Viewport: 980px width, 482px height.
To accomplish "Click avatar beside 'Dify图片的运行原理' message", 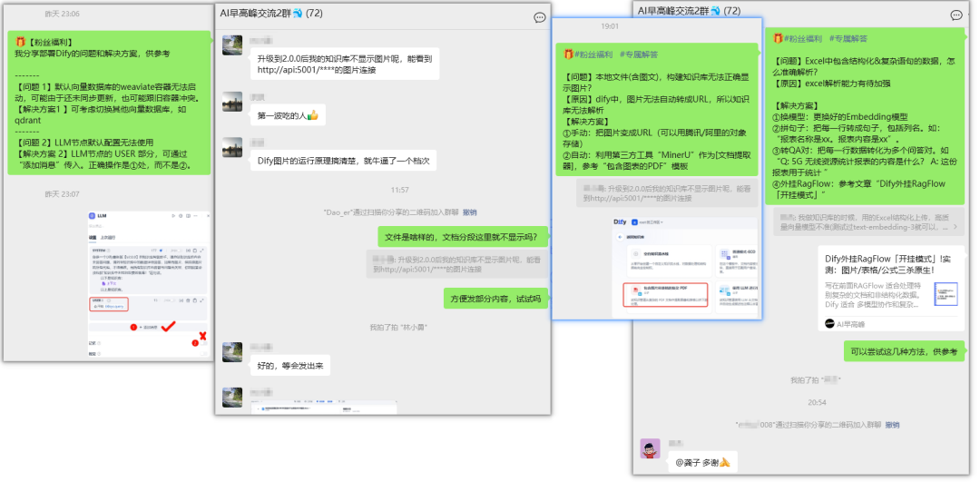I will (x=232, y=149).
